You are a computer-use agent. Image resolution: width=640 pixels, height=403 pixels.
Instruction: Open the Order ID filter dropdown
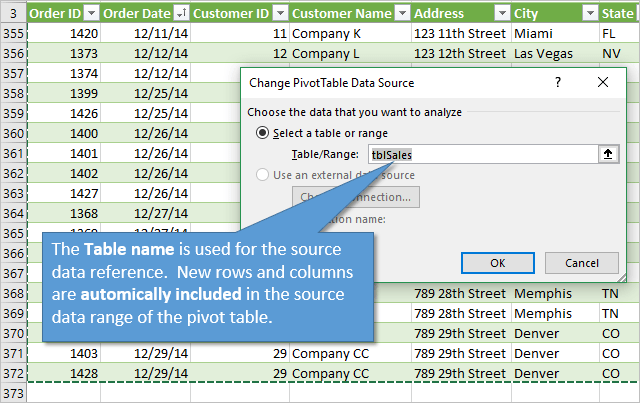[x=91, y=13]
